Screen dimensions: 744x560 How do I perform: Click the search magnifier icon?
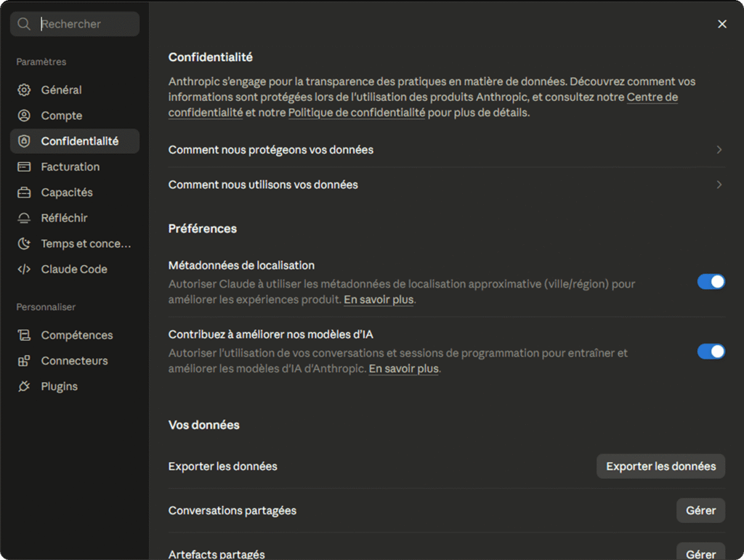24,24
